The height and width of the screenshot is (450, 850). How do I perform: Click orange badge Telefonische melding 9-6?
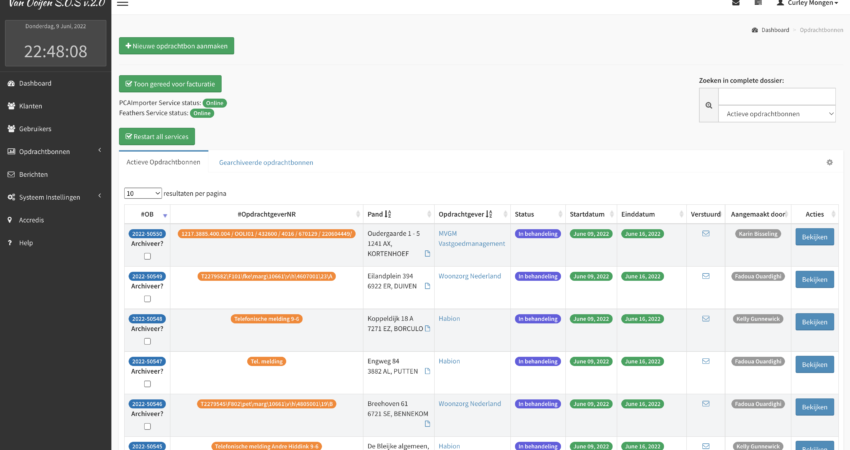coord(267,319)
